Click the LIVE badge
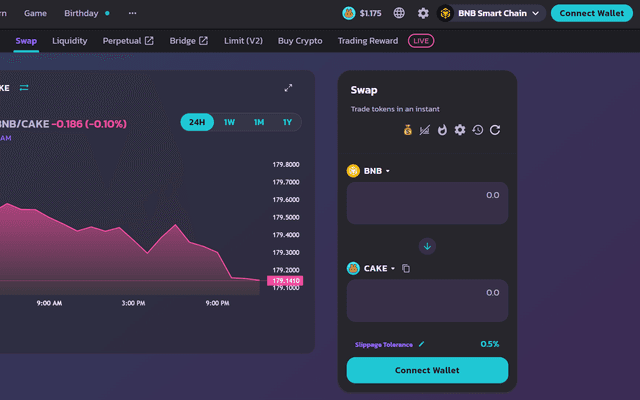The height and width of the screenshot is (400, 640). coord(421,41)
